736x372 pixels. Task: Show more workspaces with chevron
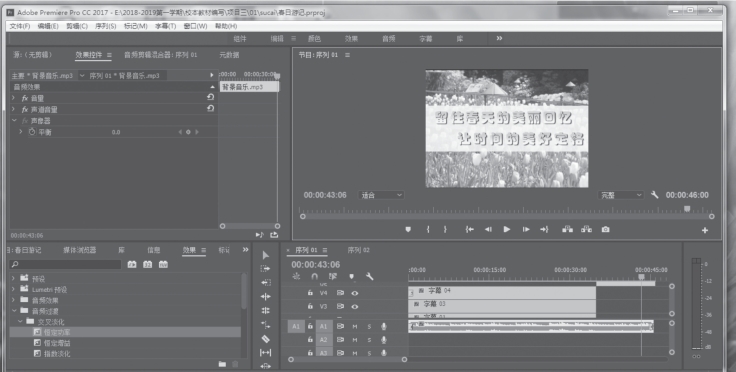coord(499,38)
